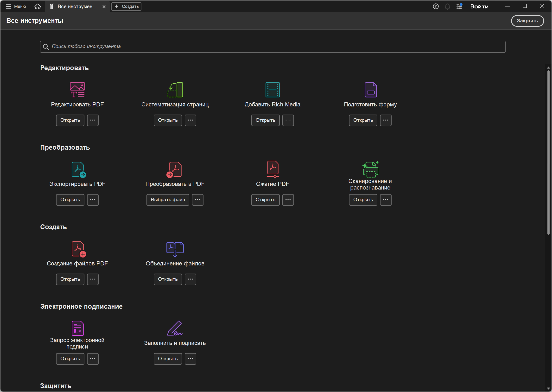Screen dimensions: 552x392
Task: Expand more options for Сжатие PDF
Action: click(x=288, y=200)
